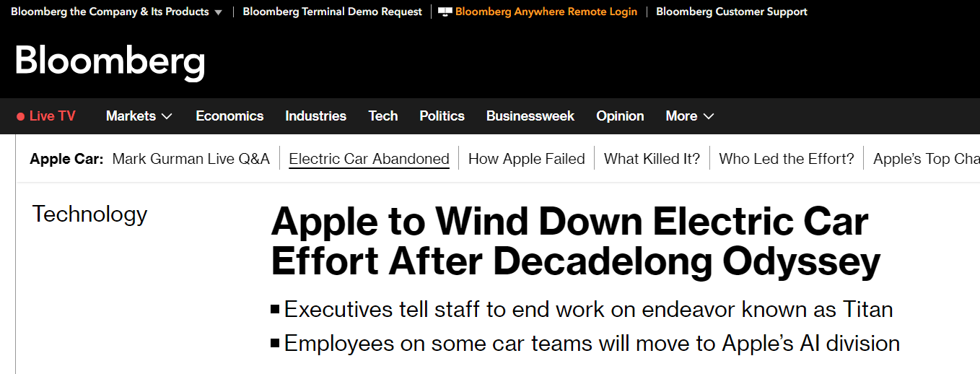Click the Technology section label
Image resolution: width=980 pixels, height=374 pixels.
tap(89, 214)
